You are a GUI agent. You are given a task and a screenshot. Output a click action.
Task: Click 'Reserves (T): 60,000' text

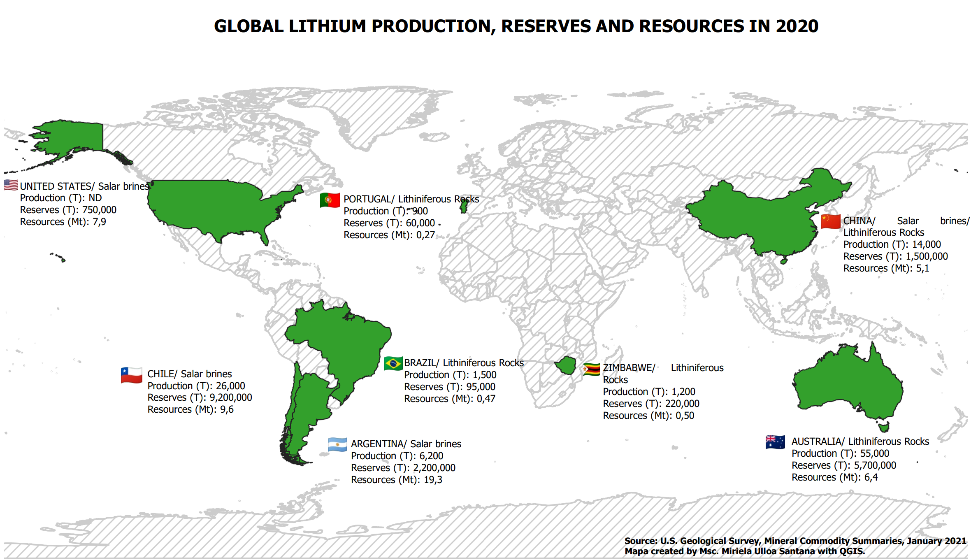[389, 223]
